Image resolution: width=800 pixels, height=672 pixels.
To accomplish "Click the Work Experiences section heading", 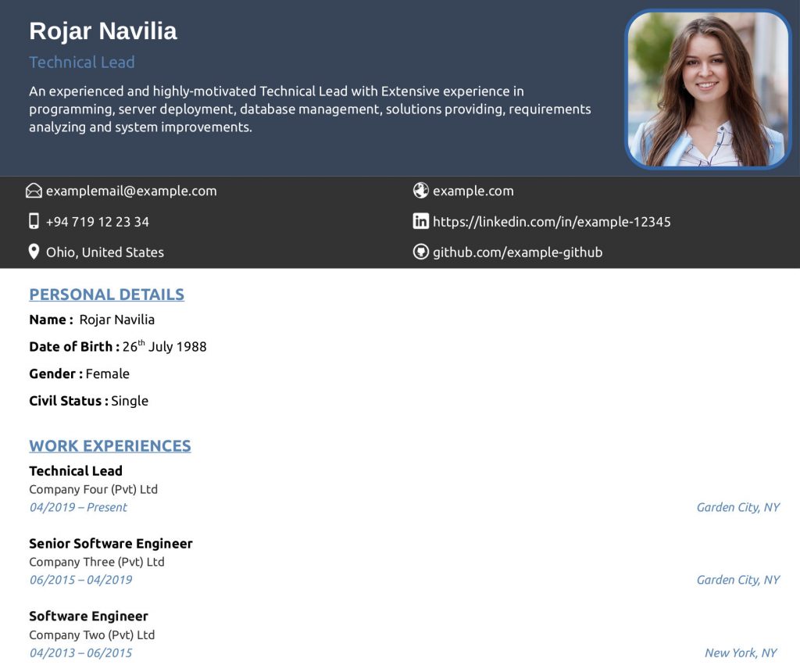I will coord(109,445).
